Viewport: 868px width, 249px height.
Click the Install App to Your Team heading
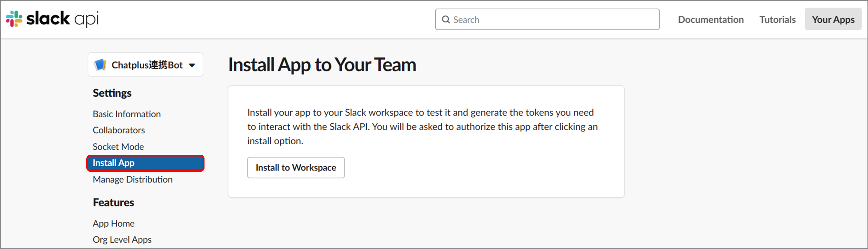coord(322,64)
